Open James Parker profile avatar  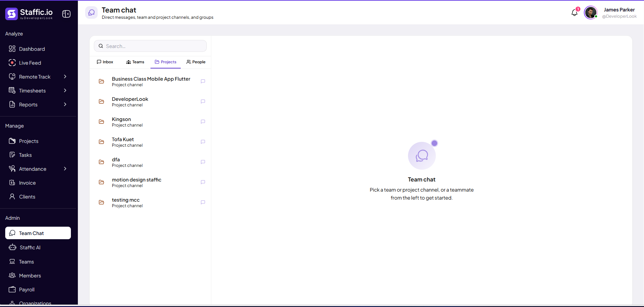[590, 13]
